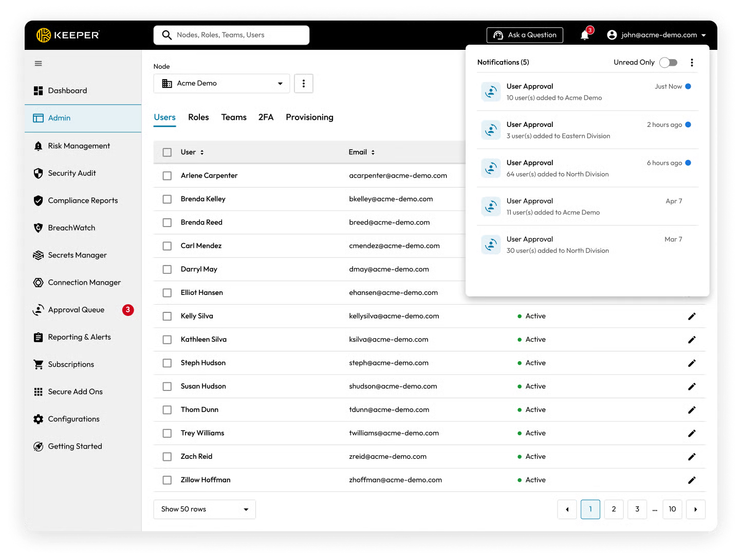Tick the checkbox next to Zach Reid
The height and width of the screenshot is (560, 742).
(x=167, y=457)
